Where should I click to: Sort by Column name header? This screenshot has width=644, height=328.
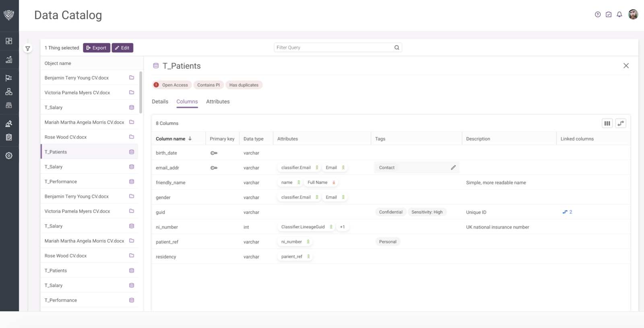(174, 139)
